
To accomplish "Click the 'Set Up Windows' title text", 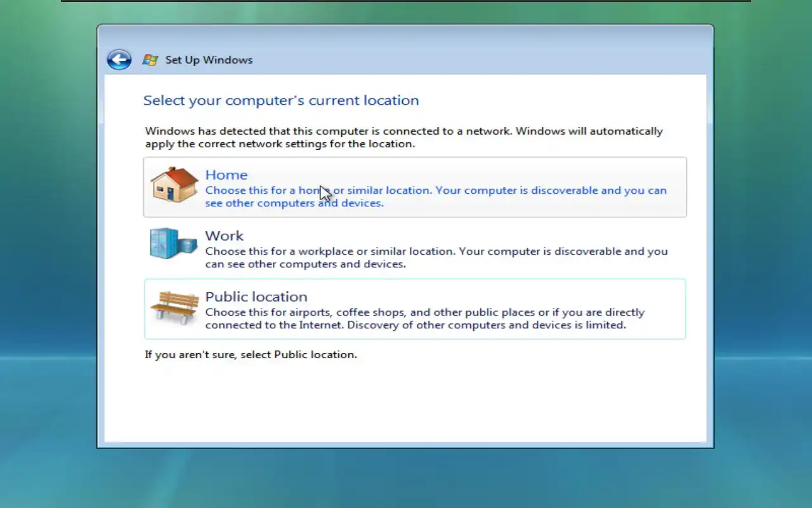I will (209, 60).
